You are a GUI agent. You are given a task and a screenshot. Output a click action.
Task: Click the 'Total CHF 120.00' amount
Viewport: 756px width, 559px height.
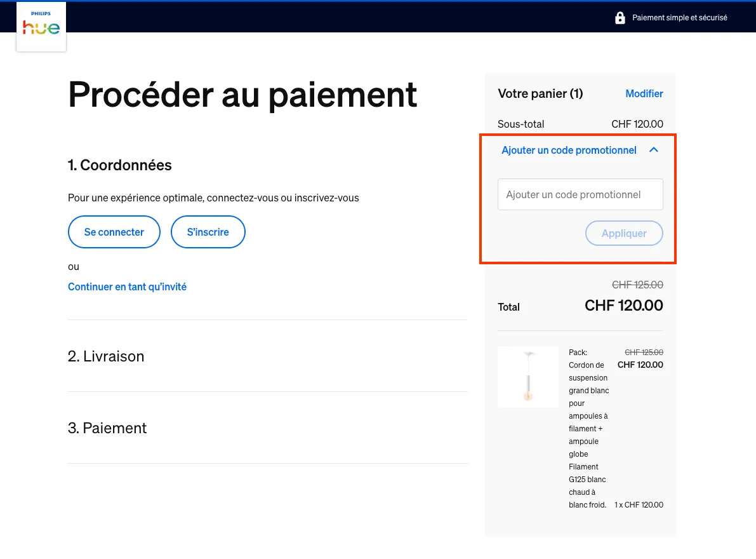pyautogui.click(x=623, y=306)
